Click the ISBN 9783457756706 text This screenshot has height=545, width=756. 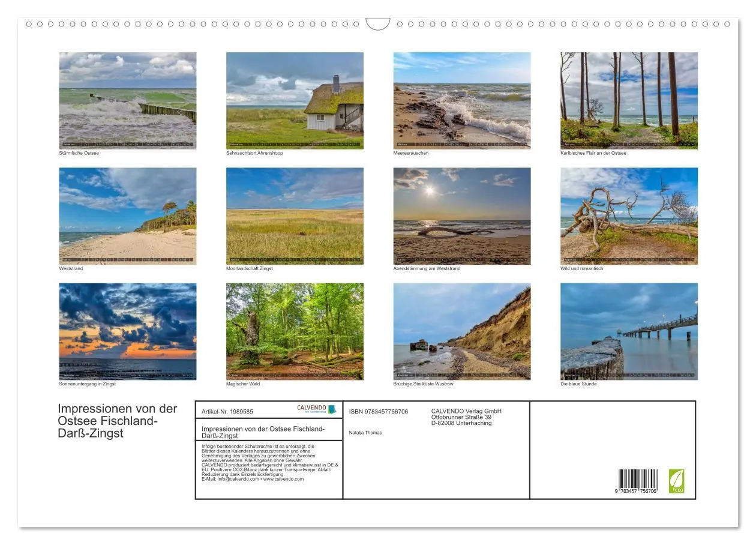378,412
